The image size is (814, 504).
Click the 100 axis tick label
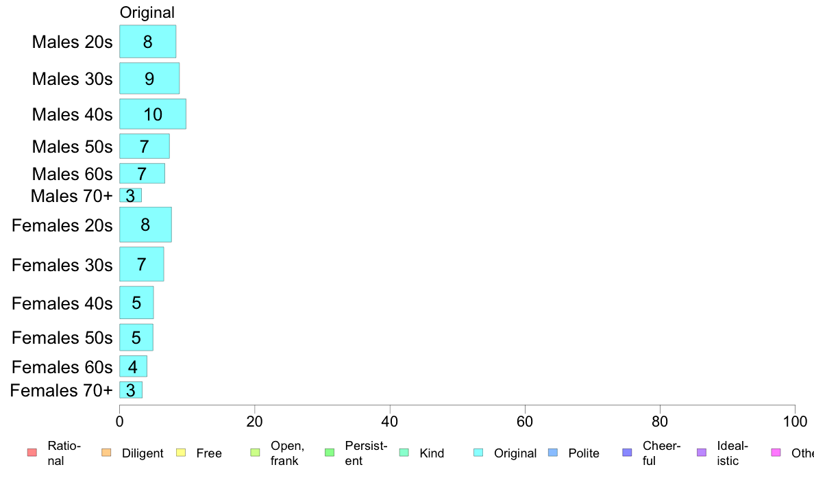point(795,422)
